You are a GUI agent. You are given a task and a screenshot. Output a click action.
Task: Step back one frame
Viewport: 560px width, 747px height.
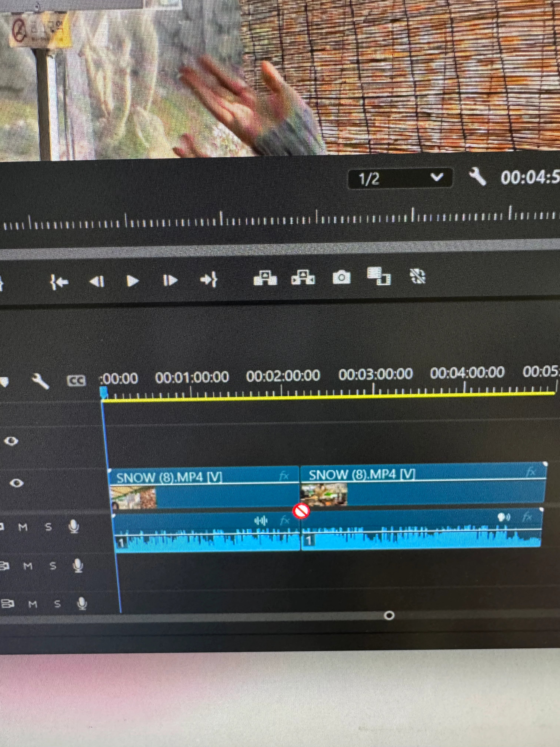pyautogui.click(x=97, y=281)
